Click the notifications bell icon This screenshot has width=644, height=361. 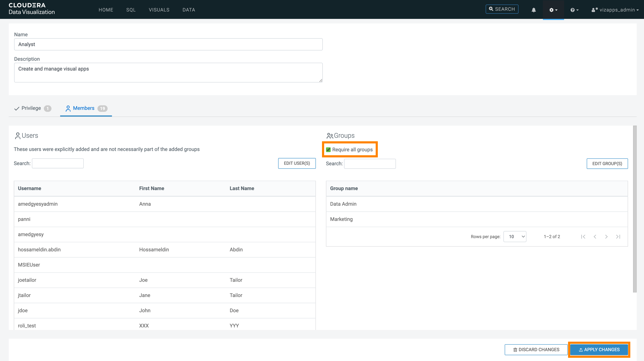pyautogui.click(x=533, y=10)
